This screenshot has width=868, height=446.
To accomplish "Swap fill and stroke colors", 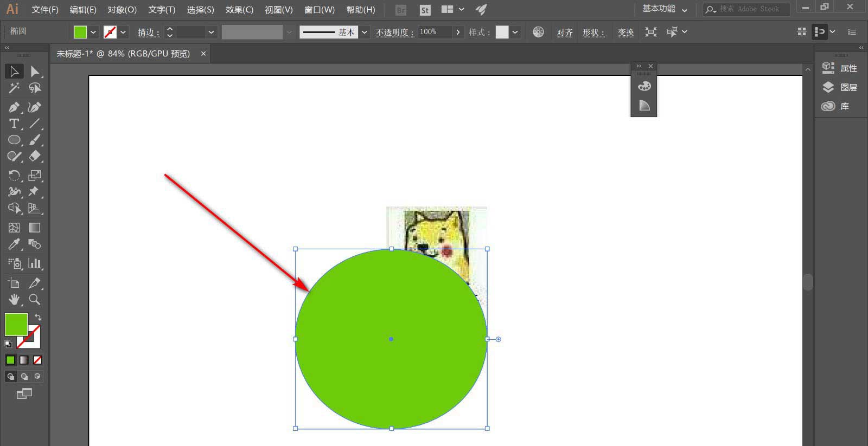I will [38, 317].
